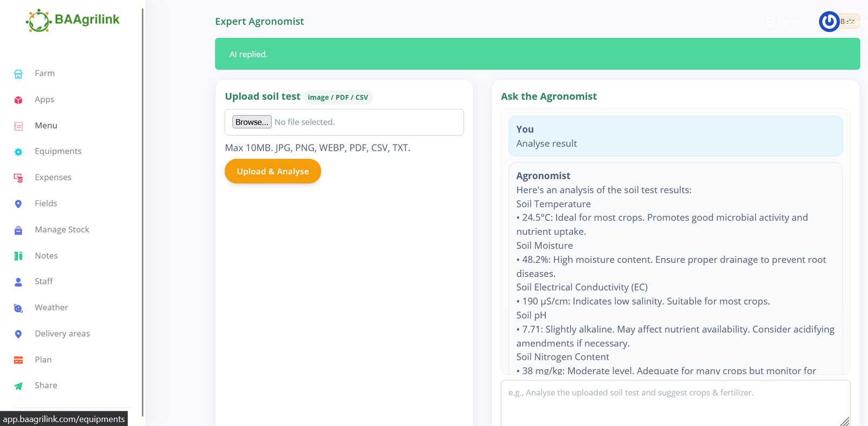The height and width of the screenshot is (426, 868).
Task: Open the Plan sidebar item
Action: (43, 360)
